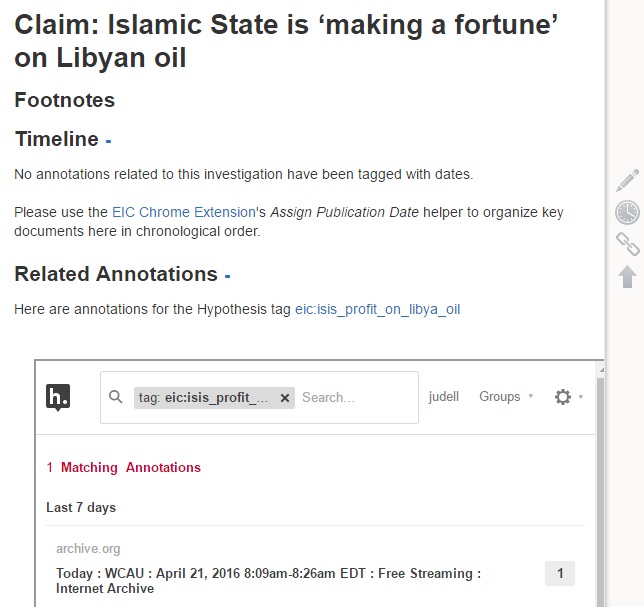Open the EIC Chrome Extension link
Viewport: 644px width, 607px height.
184,212
